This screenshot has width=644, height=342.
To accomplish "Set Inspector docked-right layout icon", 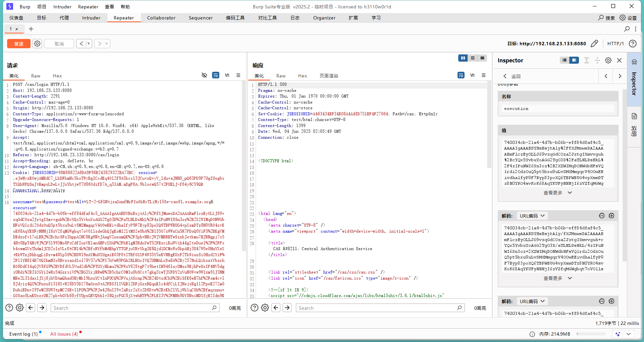I will click(574, 60).
